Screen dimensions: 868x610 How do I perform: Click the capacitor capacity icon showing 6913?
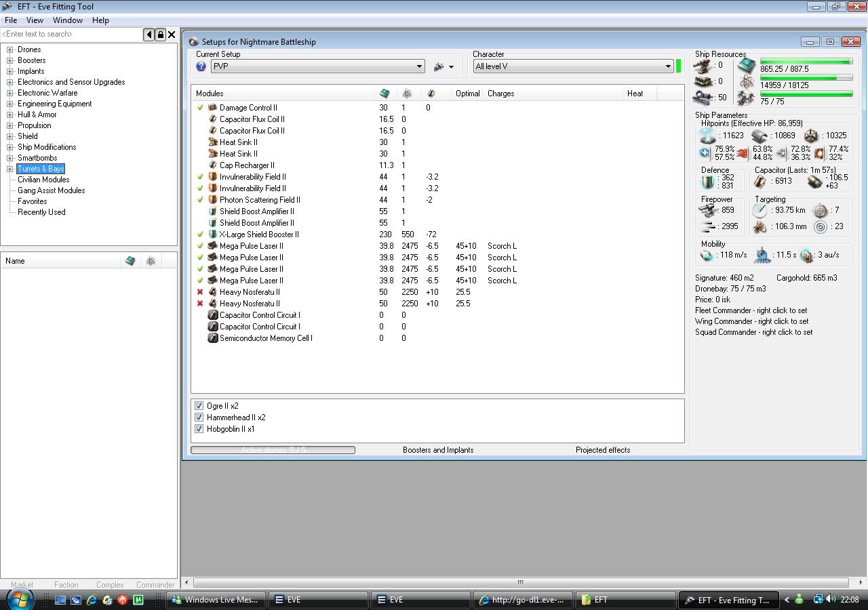click(x=760, y=182)
